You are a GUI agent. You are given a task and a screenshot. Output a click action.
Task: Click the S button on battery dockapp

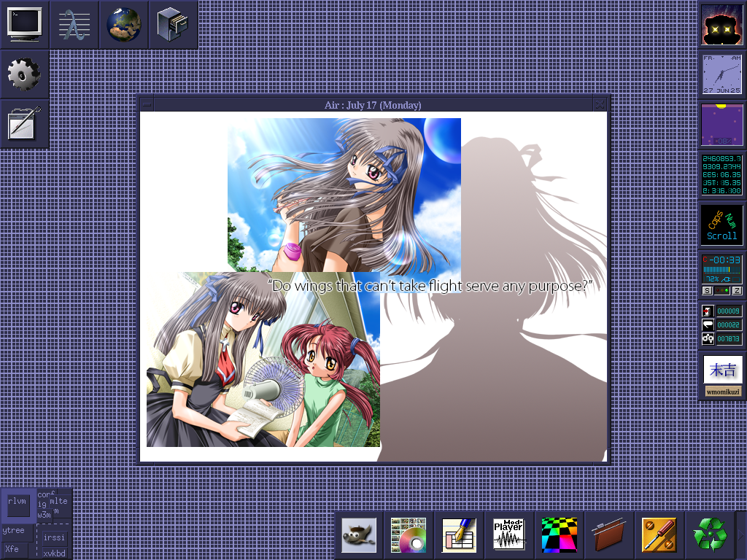tap(708, 290)
